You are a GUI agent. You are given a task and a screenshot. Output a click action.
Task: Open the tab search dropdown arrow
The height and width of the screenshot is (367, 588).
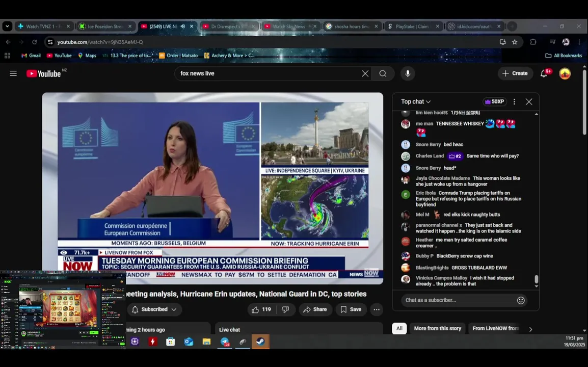pyautogui.click(x=7, y=27)
